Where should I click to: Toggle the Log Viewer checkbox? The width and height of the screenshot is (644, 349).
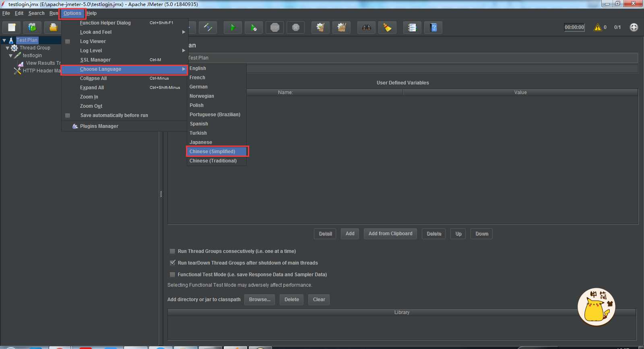tap(68, 41)
